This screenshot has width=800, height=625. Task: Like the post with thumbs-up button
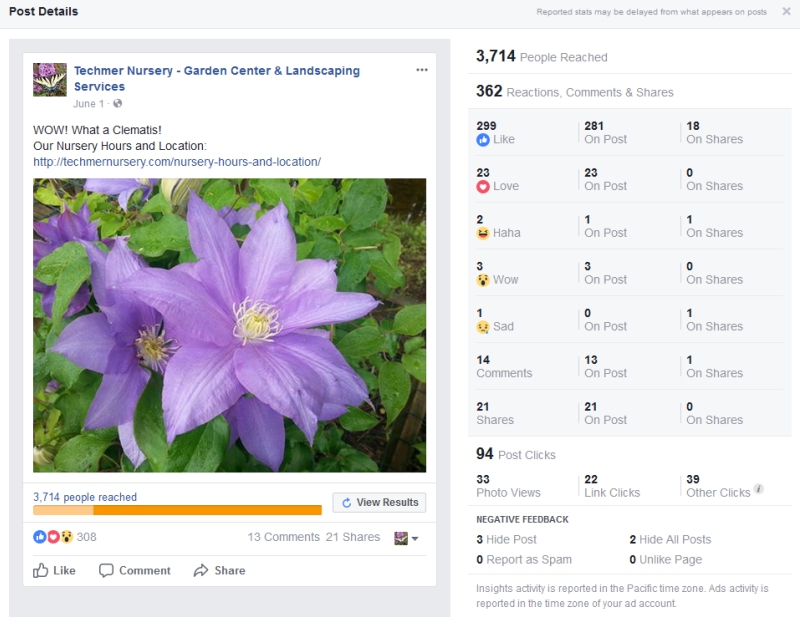(x=54, y=570)
